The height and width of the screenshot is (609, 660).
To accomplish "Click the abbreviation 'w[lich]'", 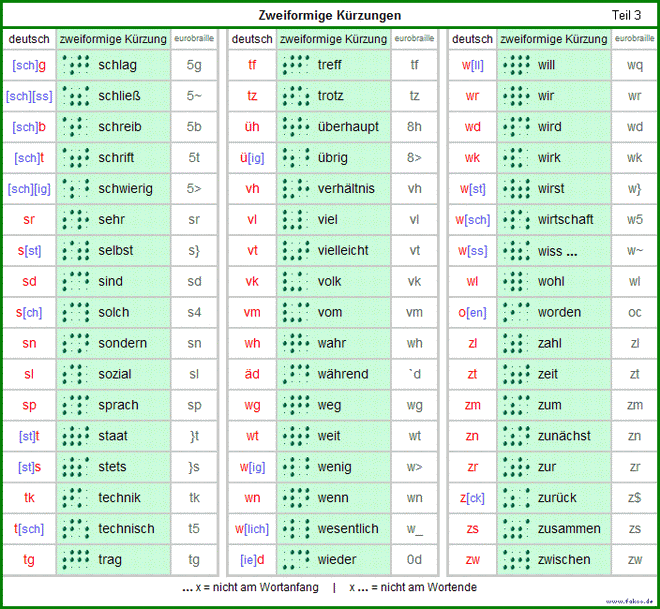I will click(x=252, y=529).
